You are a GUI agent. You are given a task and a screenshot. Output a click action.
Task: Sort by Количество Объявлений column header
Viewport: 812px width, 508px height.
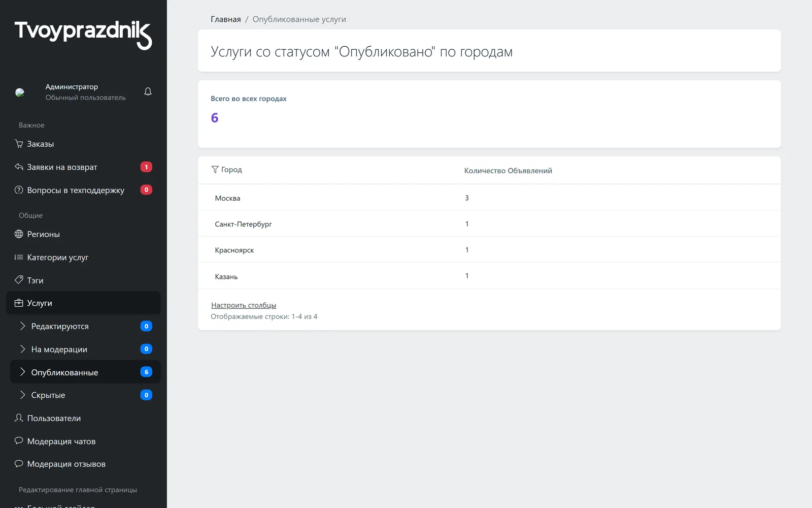coord(508,171)
